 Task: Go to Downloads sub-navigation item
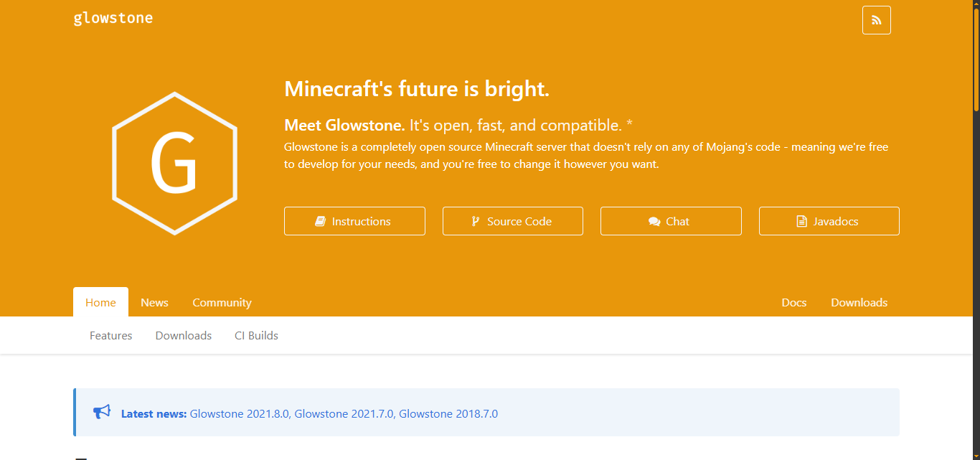click(184, 335)
